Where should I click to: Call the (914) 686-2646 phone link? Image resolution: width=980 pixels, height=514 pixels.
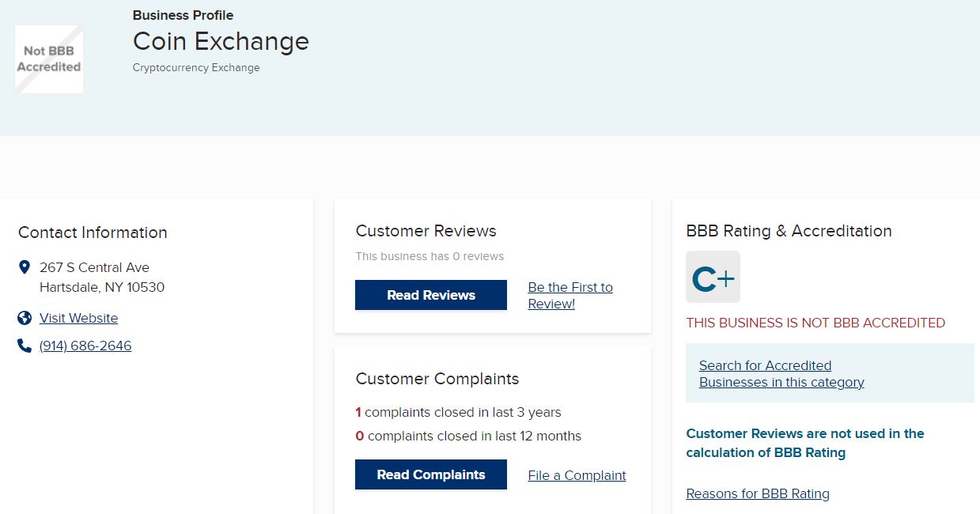click(x=85, y=346)
